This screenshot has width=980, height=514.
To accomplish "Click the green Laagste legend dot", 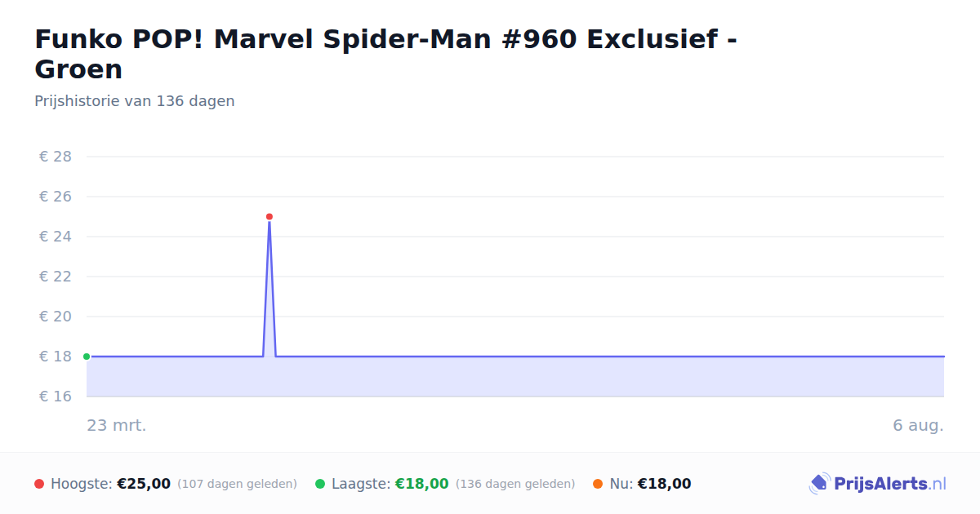I will point(320,484).
